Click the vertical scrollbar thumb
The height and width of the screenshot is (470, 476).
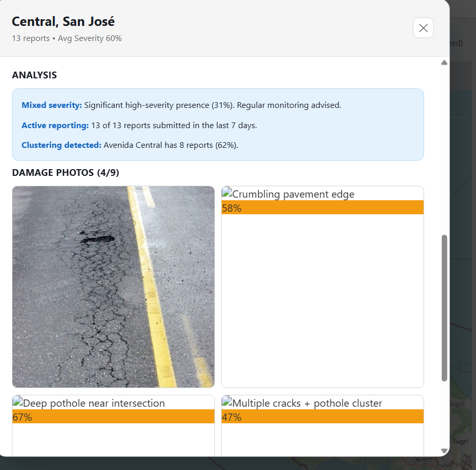[x=444, y=308]
